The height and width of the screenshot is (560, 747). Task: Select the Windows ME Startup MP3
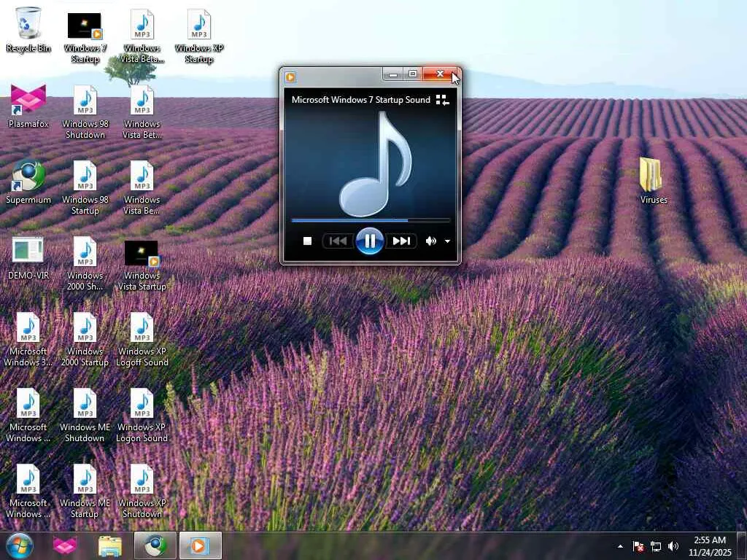point(85,491)
